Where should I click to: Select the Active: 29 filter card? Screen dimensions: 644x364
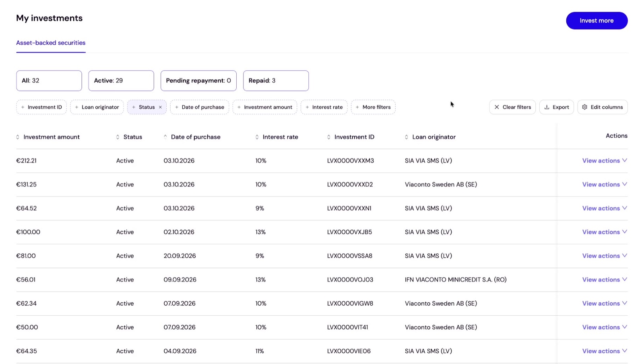click(x=121, y=81)
